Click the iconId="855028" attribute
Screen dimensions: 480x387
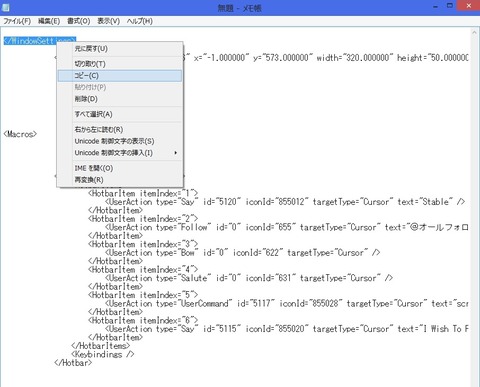pyautogui.click(x=311, y=303)
